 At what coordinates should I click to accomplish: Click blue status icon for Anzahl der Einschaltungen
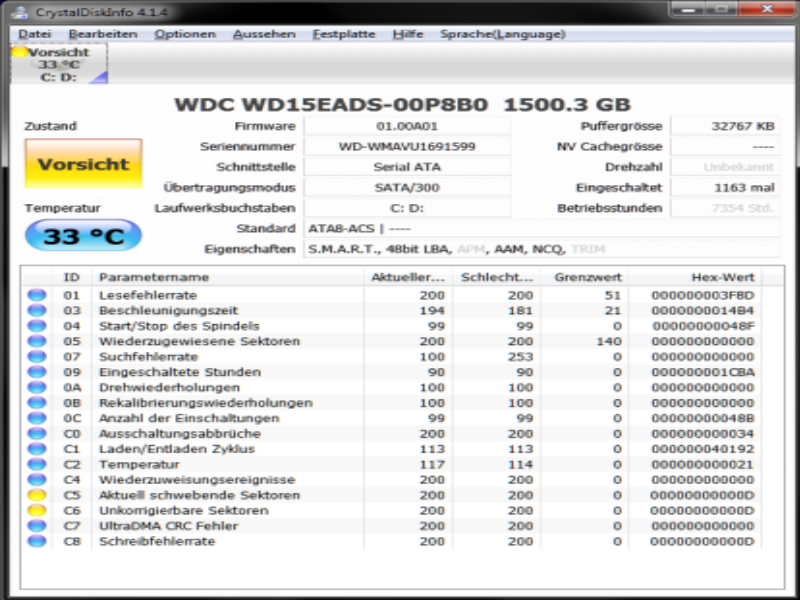click(37, 418)
